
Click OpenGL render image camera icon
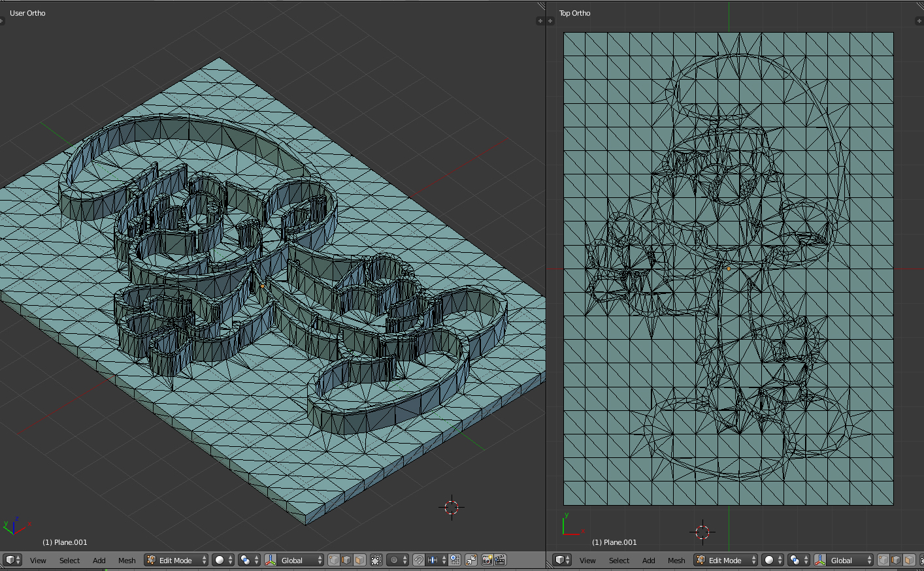tap(487, 560)
